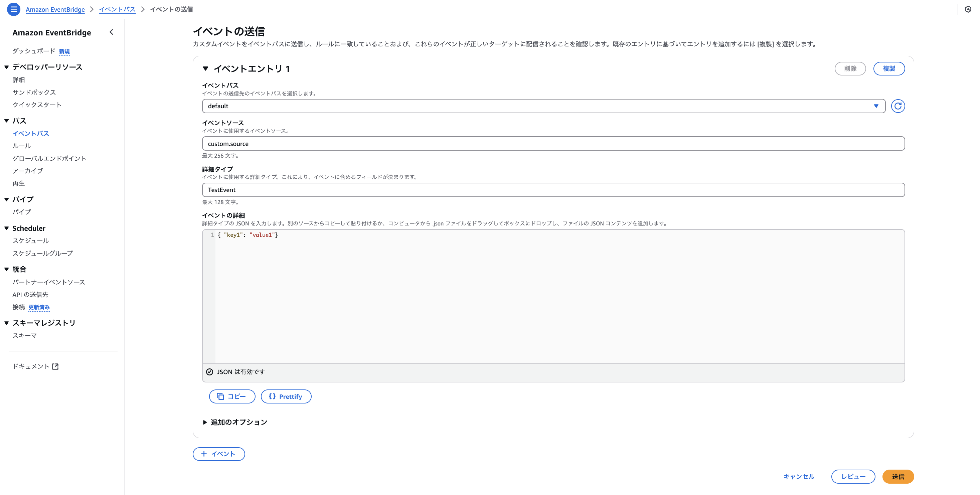Screen dimensions: 980x495
Task: Refresh the event bus list
Action: coord(898,106)
